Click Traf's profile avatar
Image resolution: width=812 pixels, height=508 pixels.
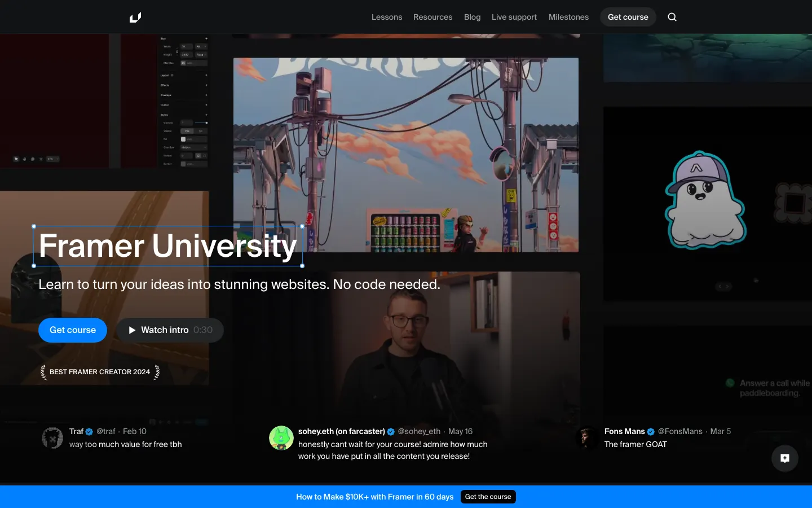coord(52,438)
